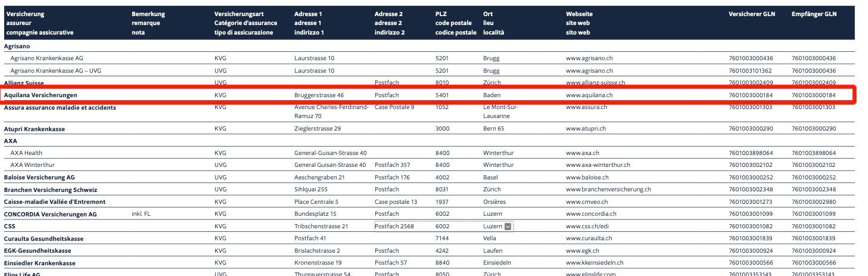Viewport: 868px width, 276px height.
Task: Click Vella locality cell
Action: point(490,238)
